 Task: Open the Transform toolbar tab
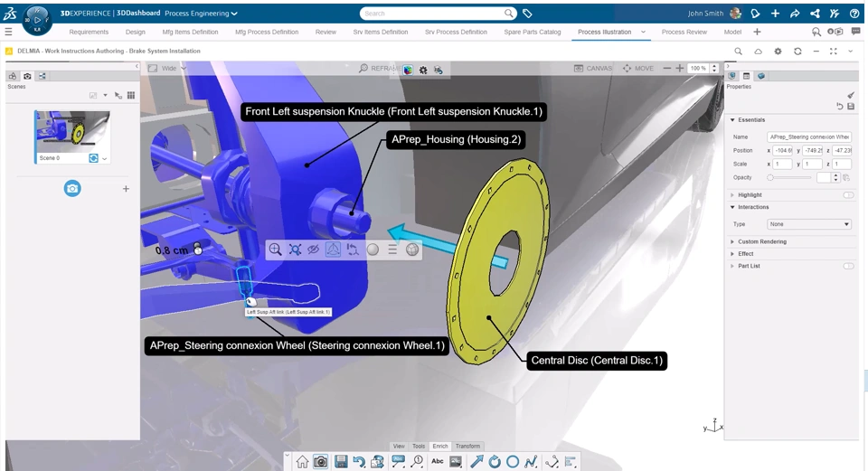coord(467,447)
